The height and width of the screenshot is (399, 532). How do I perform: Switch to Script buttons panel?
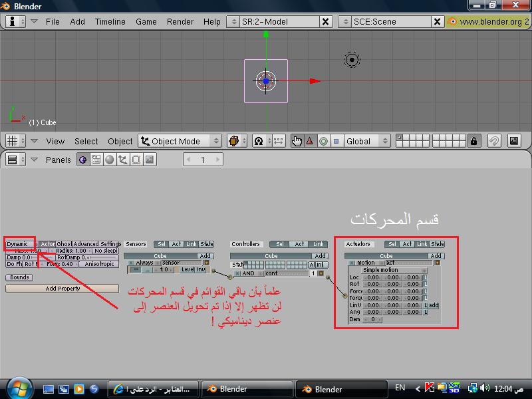(96, 160)
